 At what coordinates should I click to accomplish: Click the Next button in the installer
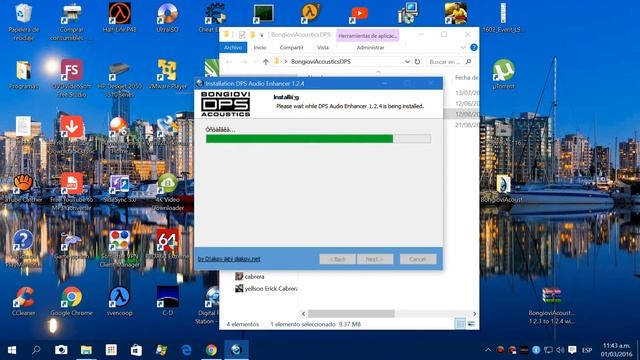pos(374,259)
